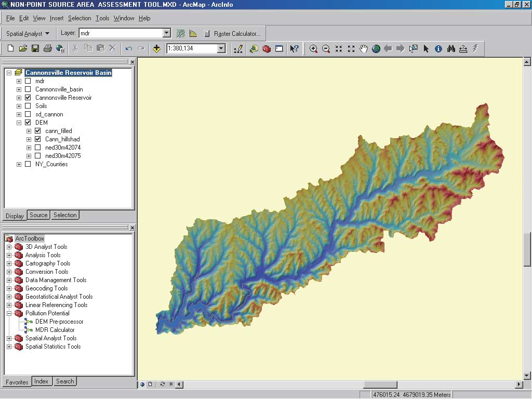532x399 pixels.
Task: Click the Add Data button
Action: [156, 49]
